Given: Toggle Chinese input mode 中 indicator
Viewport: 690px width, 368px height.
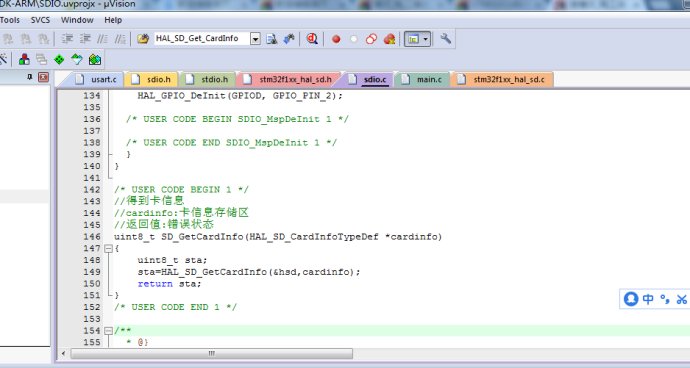Looking at the screenshot, I should coord(648,299).
